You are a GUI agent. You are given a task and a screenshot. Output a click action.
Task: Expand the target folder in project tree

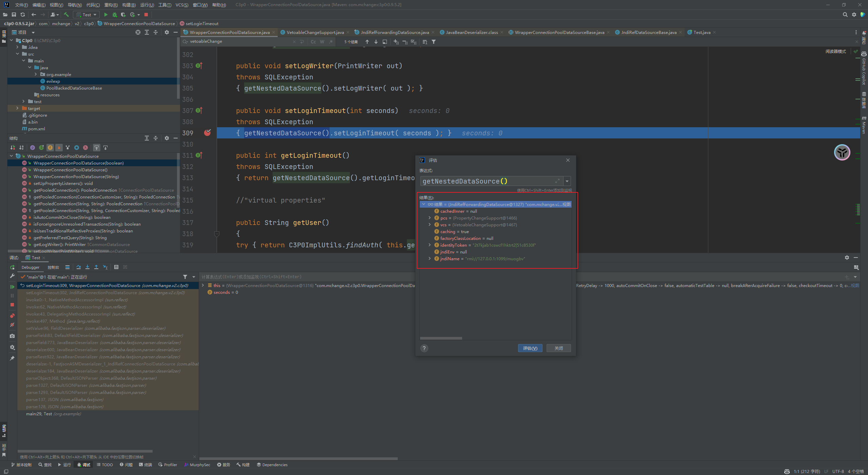coord(17,108)
